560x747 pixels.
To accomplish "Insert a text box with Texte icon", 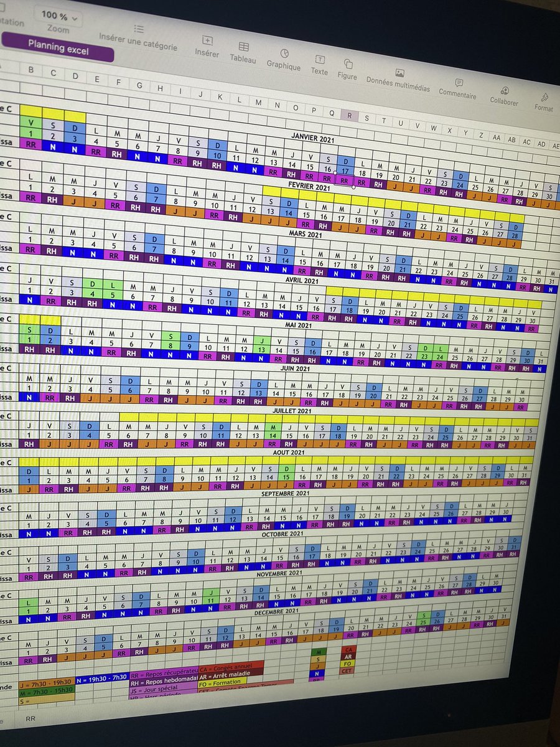I will pos(320,59).
